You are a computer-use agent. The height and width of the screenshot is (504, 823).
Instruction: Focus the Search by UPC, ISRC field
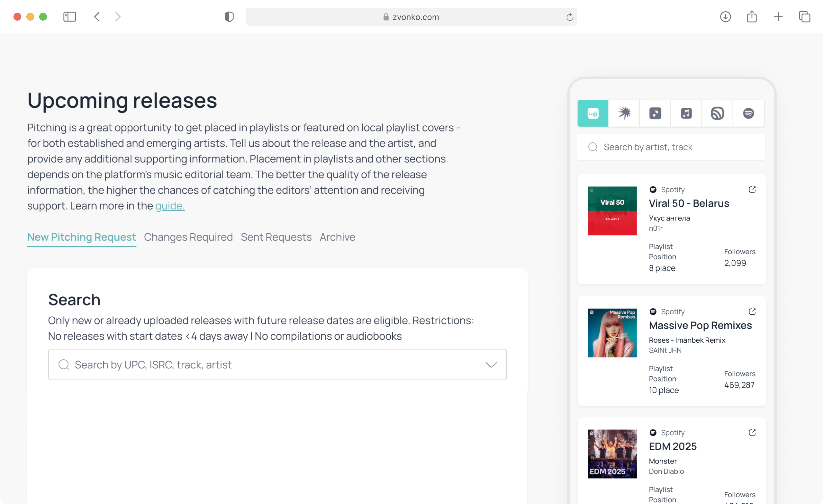267,364
